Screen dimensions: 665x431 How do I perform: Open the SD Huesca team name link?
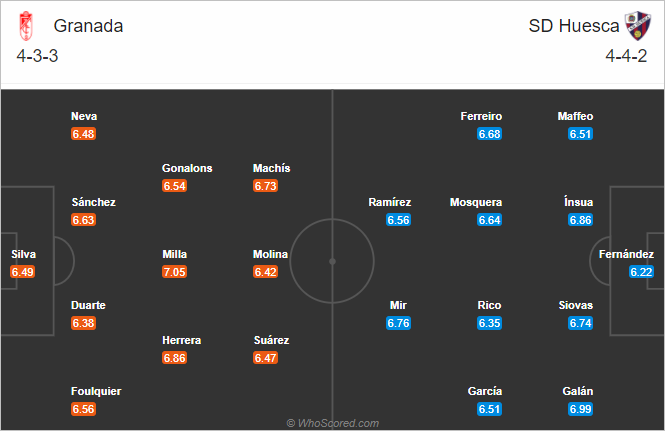(574, 26)
